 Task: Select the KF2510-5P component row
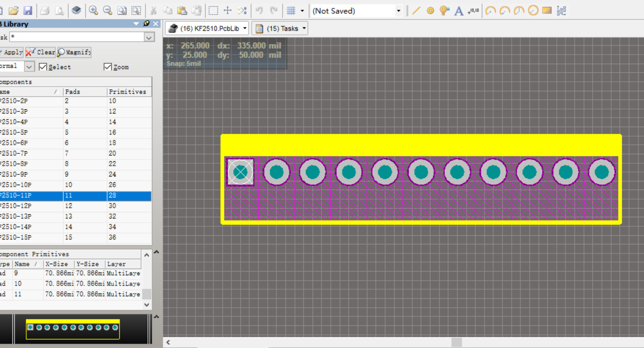(x=75, y=132)
